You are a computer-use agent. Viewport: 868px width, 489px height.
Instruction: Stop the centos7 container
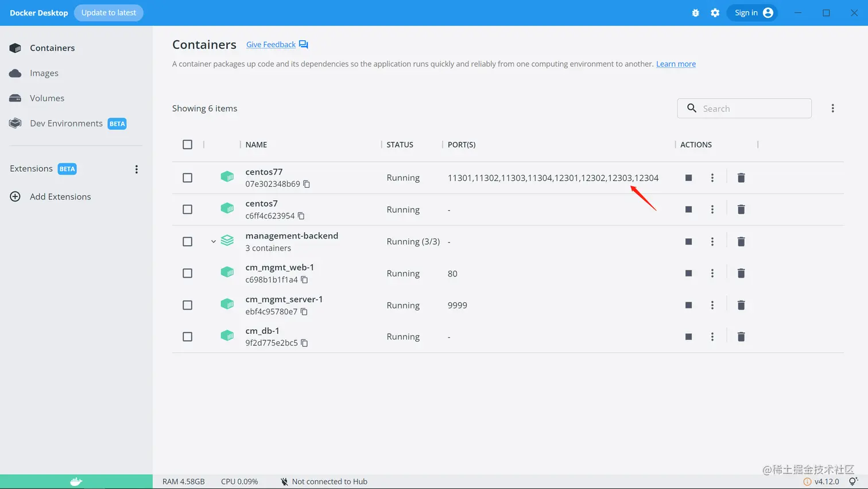[688, 210]
